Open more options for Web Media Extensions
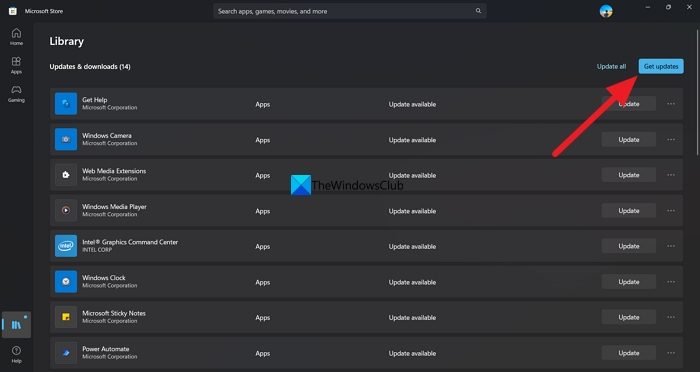The width and height of the screenshot is (700, 372). (671, 175)
